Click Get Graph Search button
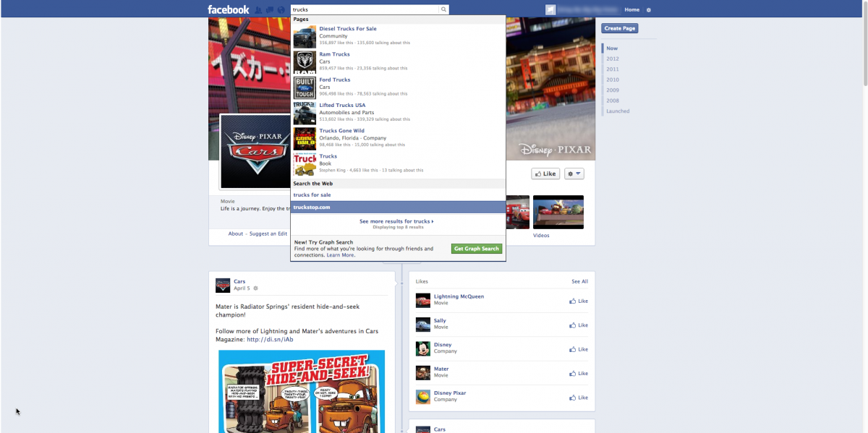 pyautogui.click(x=476, y=249)
